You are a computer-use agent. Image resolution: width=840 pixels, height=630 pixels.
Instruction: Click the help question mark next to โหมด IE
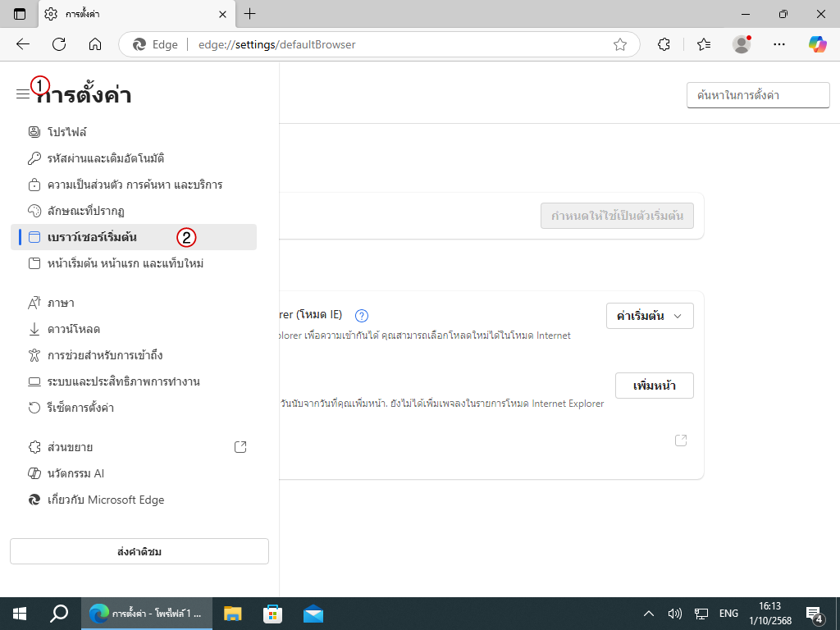(362, 315)
